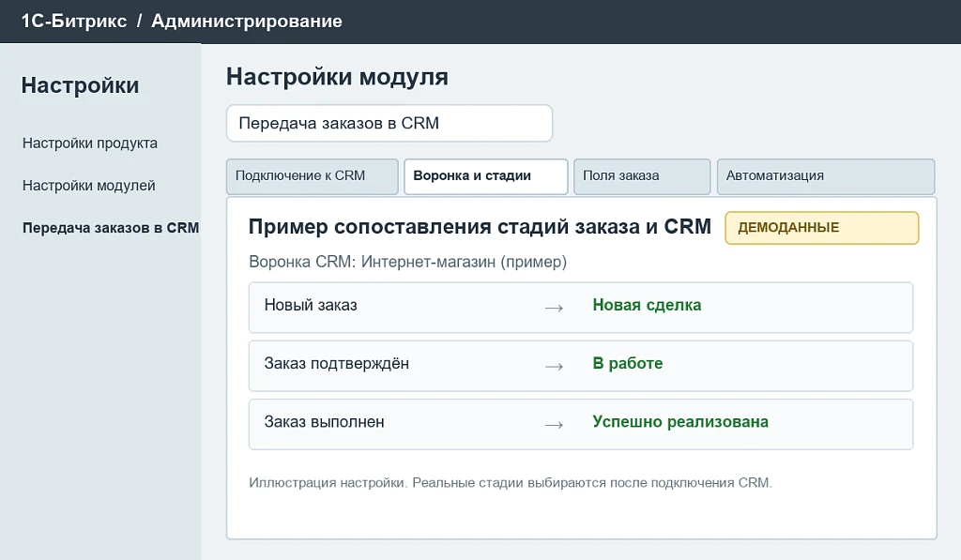Click the Передача заказов в CRM module field
Viewport: 961px width, 560px height.
click(x=389, y=123)
